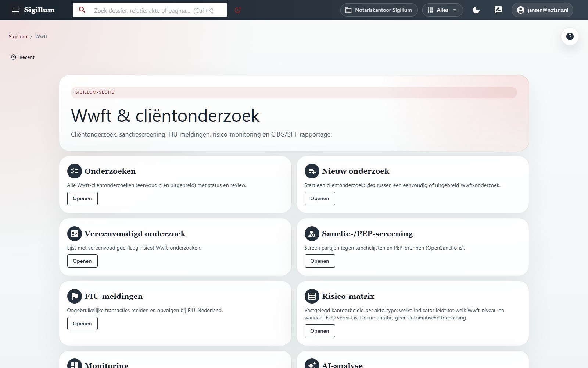Click the red search magnifier icon
588x368 pixels.
pyautogui.click(x=82, y=10)
